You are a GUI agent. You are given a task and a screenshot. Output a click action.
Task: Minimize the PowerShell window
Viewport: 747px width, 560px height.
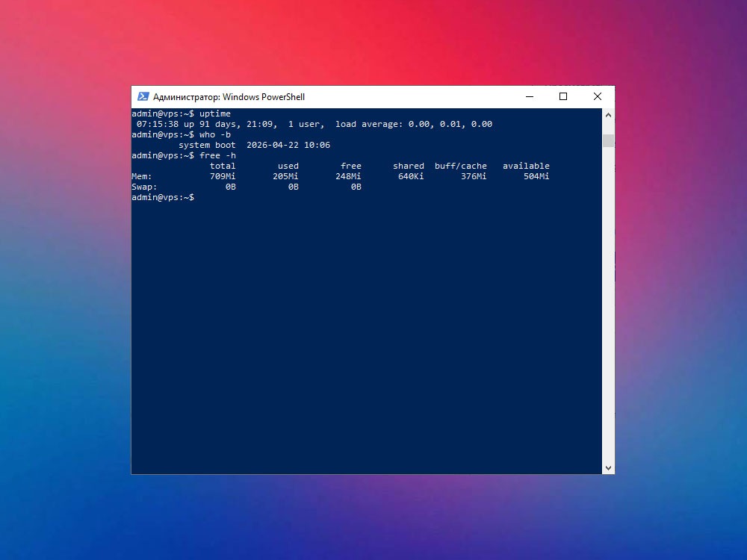pyautogui.click(x=530, y=96)
